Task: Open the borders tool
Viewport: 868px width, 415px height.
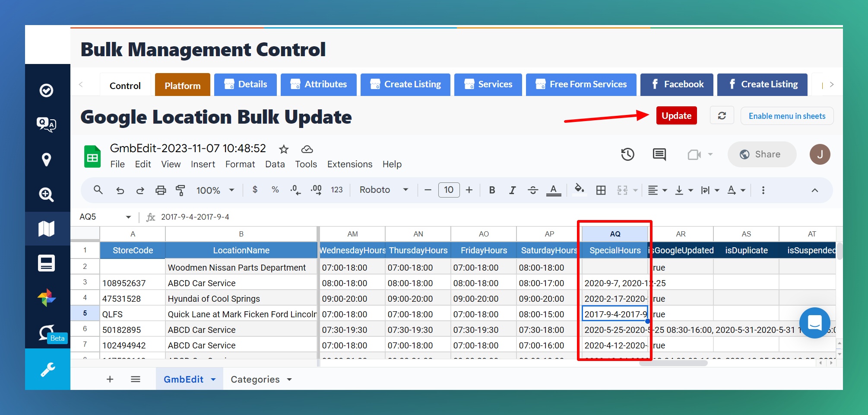Action: point(601,190)
